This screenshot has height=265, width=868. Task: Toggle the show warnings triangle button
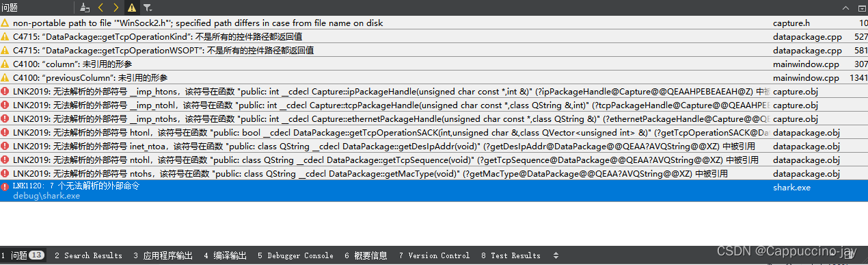132,8
